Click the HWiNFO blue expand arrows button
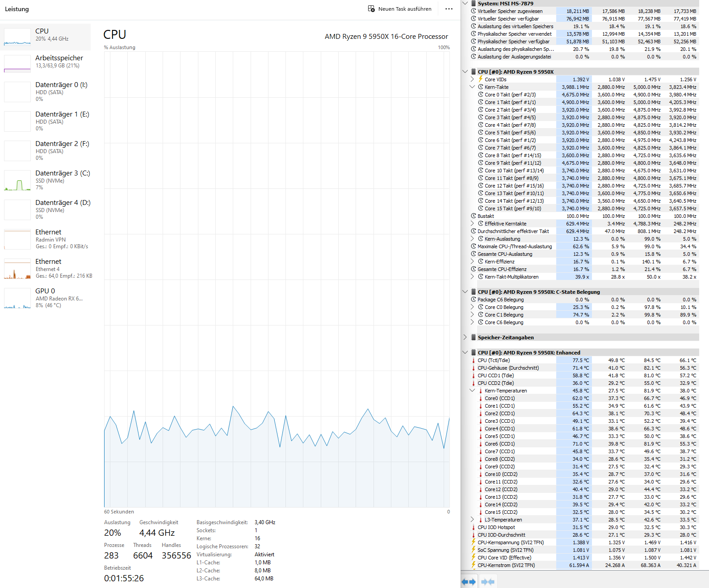The image size is (709, 588). (469, 582)
